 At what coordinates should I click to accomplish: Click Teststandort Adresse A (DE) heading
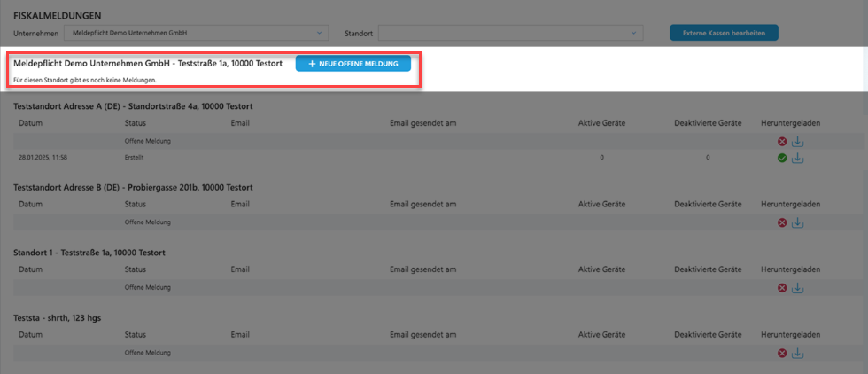click(x=134, y=105)
